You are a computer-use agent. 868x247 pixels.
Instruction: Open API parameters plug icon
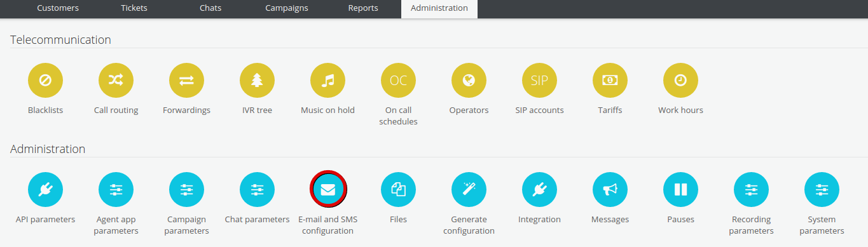[x=46, y=189]
